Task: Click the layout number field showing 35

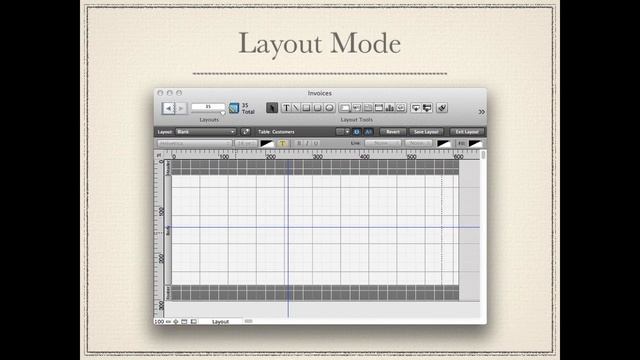Action: point(208,106)
